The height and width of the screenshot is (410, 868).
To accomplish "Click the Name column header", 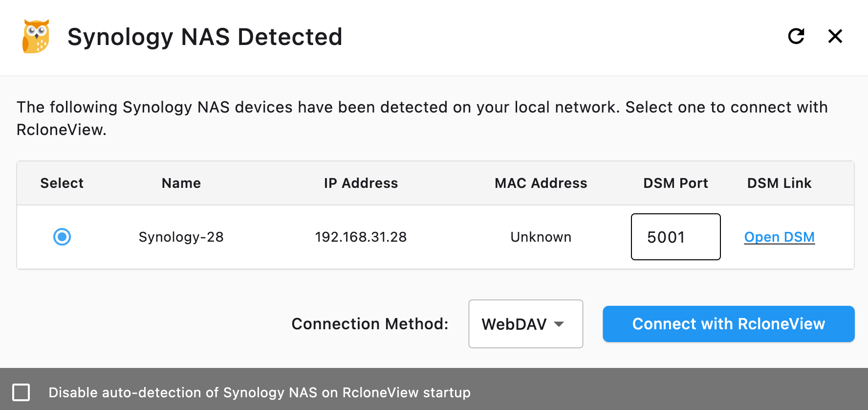I will tap(181, 183).
